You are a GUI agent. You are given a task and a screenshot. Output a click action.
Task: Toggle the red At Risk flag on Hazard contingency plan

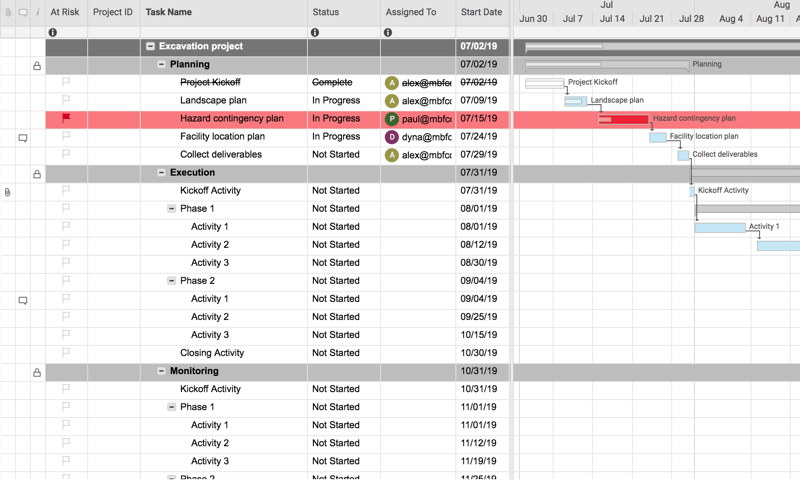(66, 118)
